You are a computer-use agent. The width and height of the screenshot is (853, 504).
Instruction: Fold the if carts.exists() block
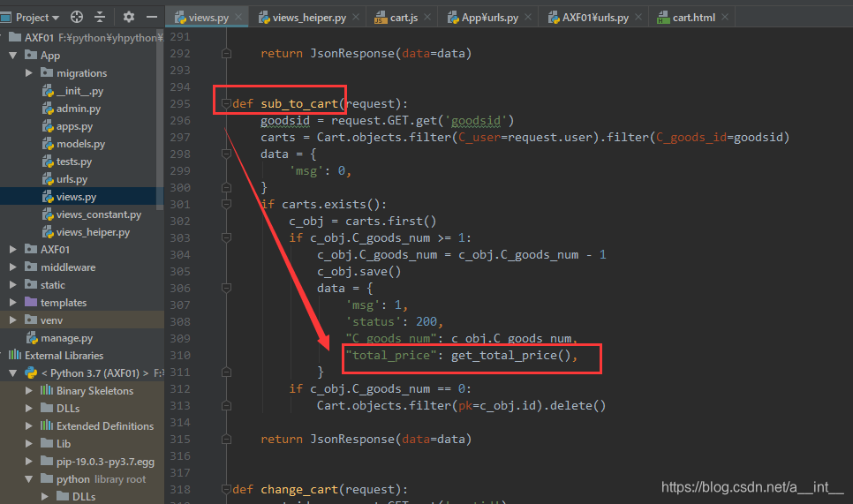[226, 204]
